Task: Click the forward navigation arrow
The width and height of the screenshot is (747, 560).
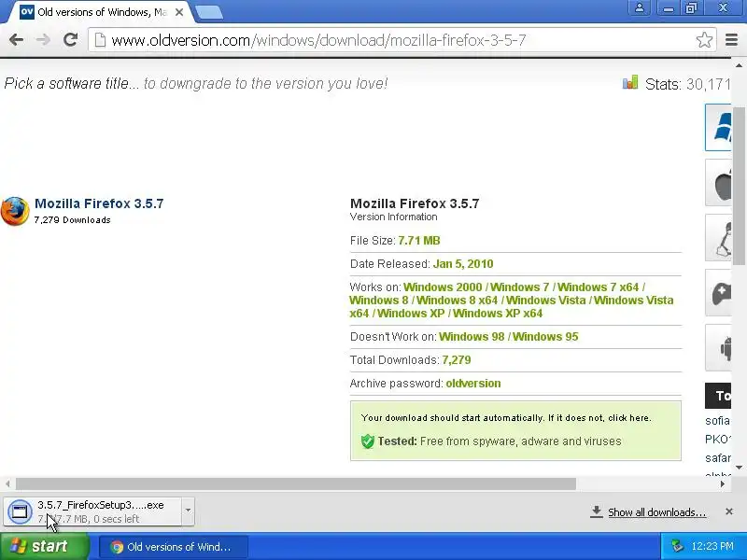Action: (x=43, y=39)
